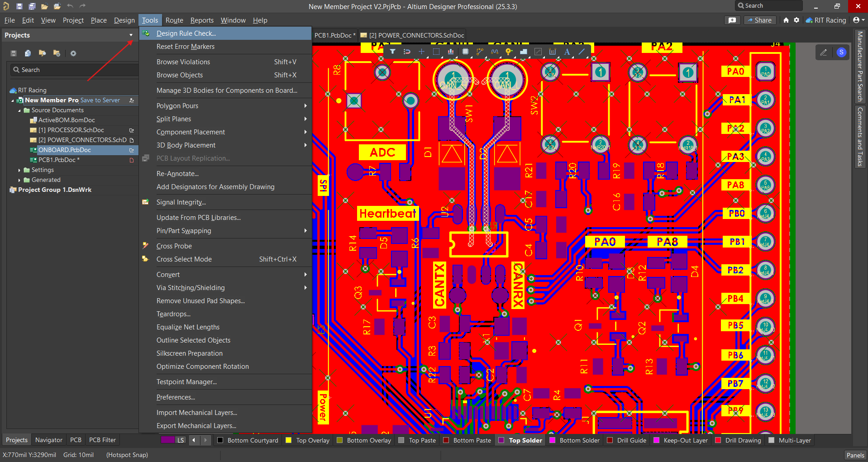Click the Redo arrow icon
The height and width of the screenshot is (462, 868).
click(82, 6)
